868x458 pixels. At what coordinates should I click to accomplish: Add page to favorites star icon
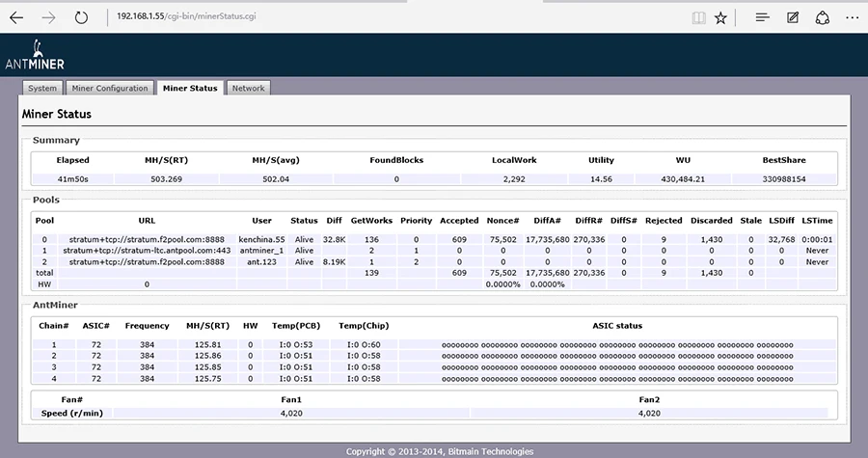(720, 18)
